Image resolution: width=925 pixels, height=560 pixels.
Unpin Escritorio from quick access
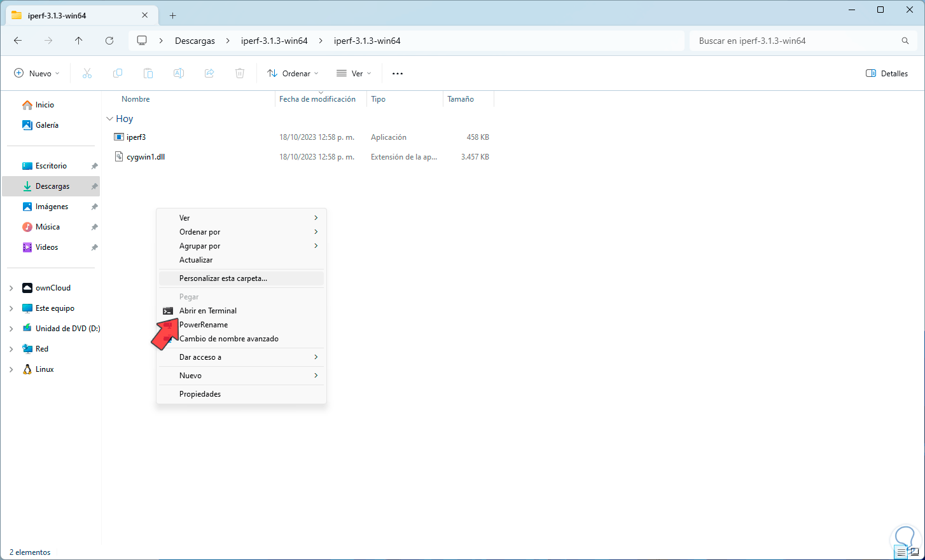point(94,166)
